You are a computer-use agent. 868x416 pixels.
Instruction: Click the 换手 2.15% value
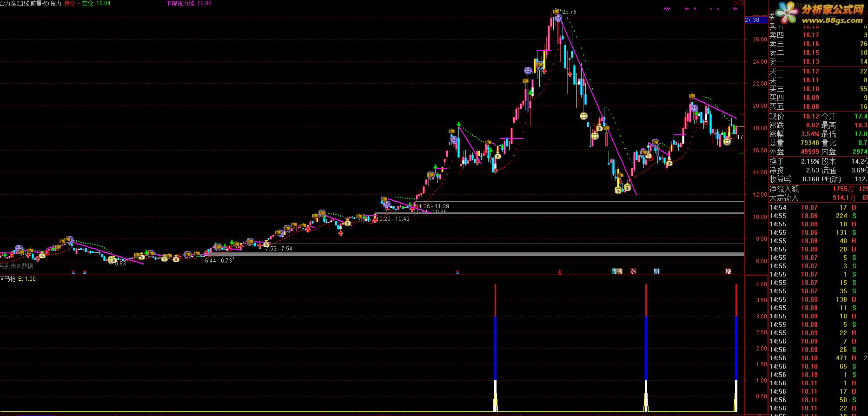pyautogui.click(x=810, y=161)
